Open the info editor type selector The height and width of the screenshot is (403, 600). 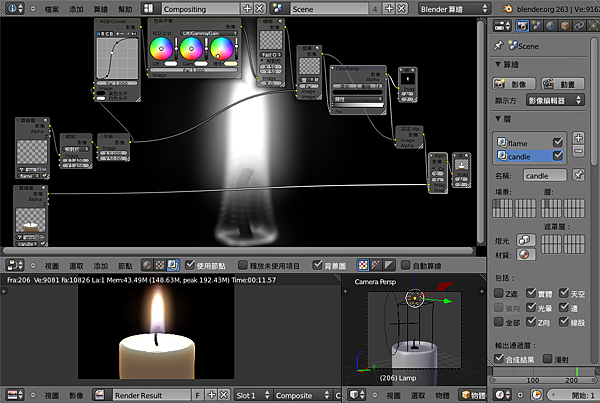click(x=15, y=8)
